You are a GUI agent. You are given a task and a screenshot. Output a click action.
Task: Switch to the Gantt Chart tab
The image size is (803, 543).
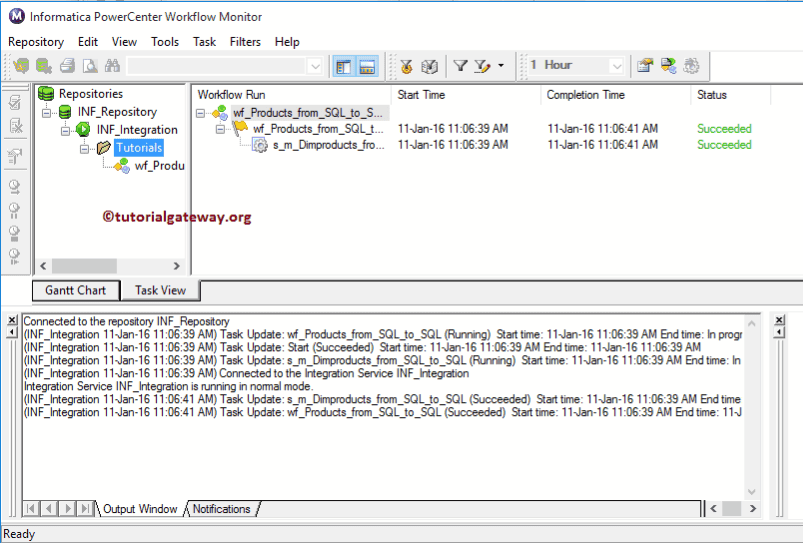pos(76,290)
